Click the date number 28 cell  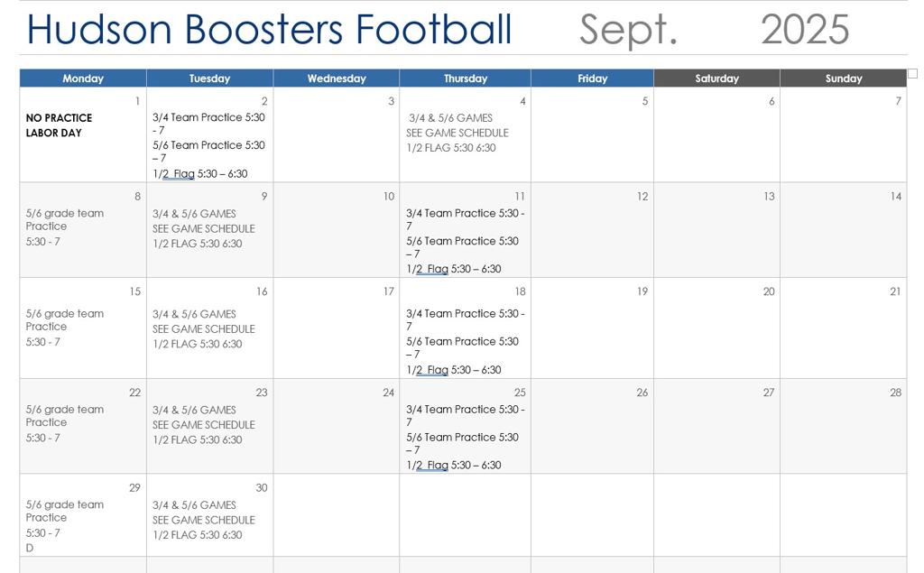[x=895, y=393]
